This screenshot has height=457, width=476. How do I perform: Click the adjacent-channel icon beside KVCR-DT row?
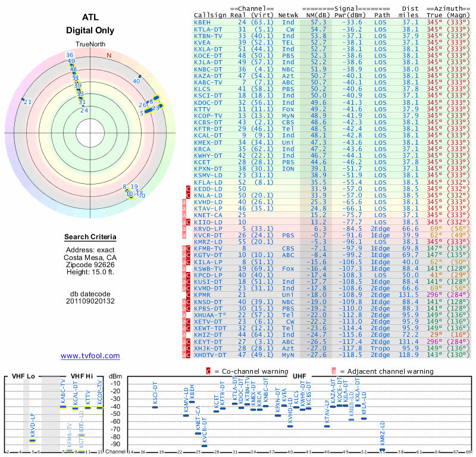(184, 236)
